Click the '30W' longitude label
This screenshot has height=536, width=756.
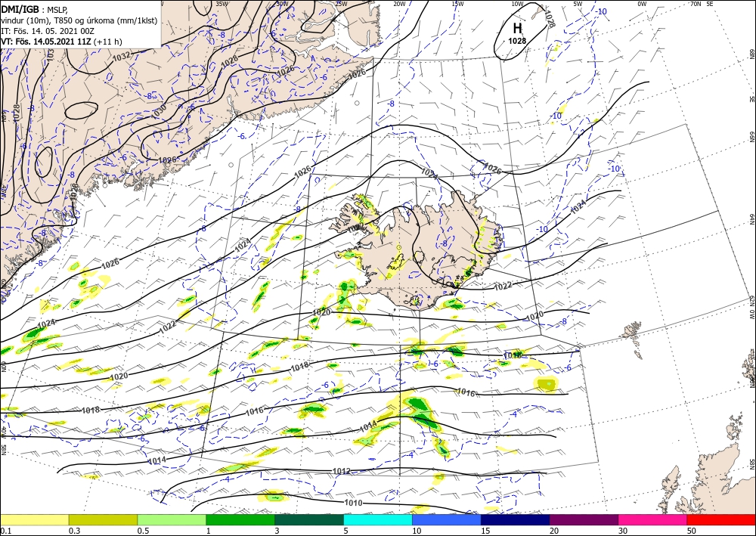coord(282,4)
